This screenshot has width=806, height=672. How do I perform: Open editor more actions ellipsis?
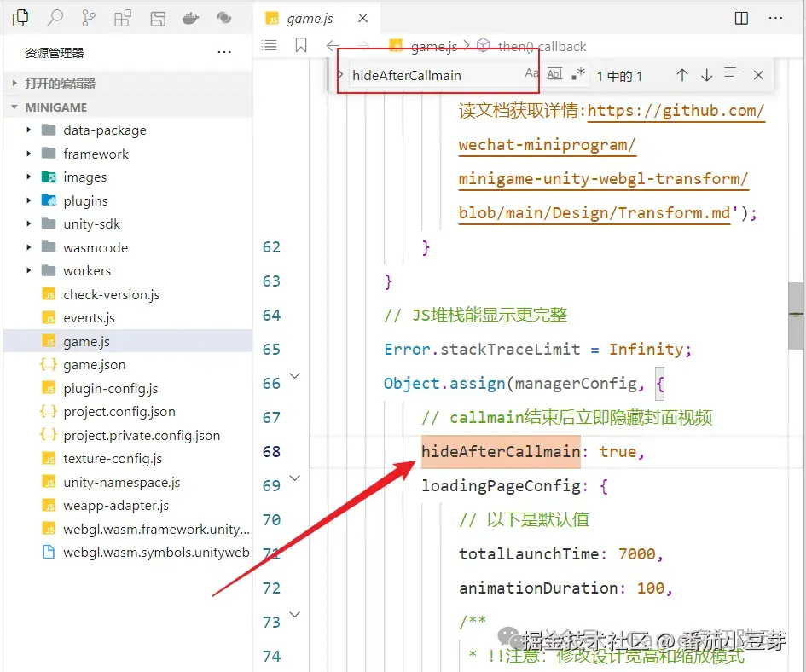775,18
